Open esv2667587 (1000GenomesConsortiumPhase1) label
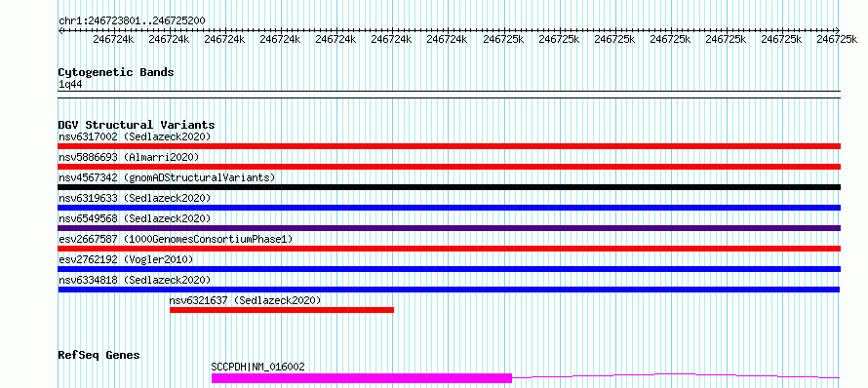The image size is (868, 388). (176, 239)
